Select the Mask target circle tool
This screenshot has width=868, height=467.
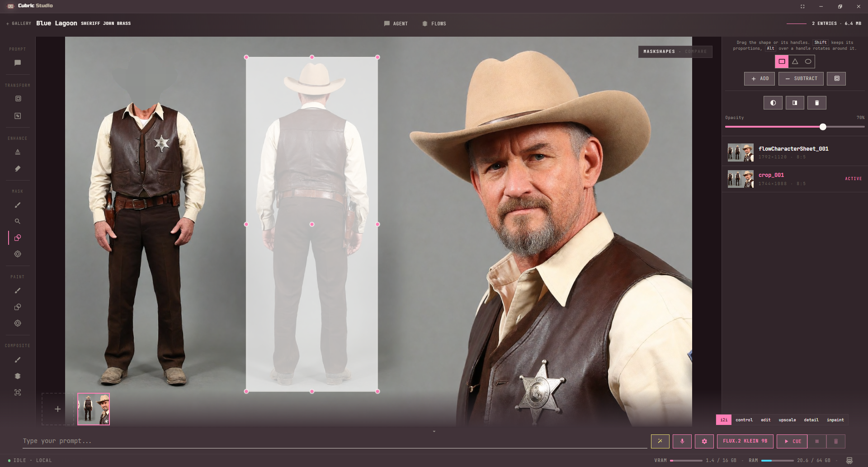(x=18, y=254)
